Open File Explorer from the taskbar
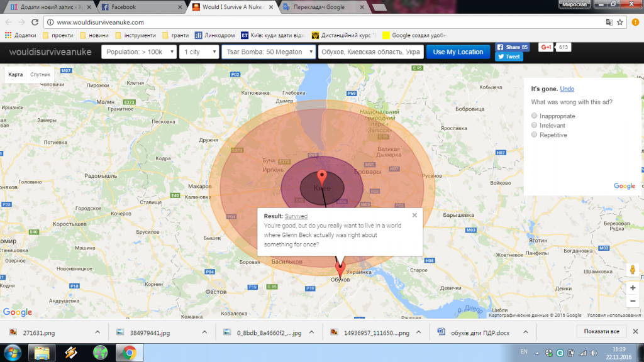The image size is (644, 362). tap(42, 353)
